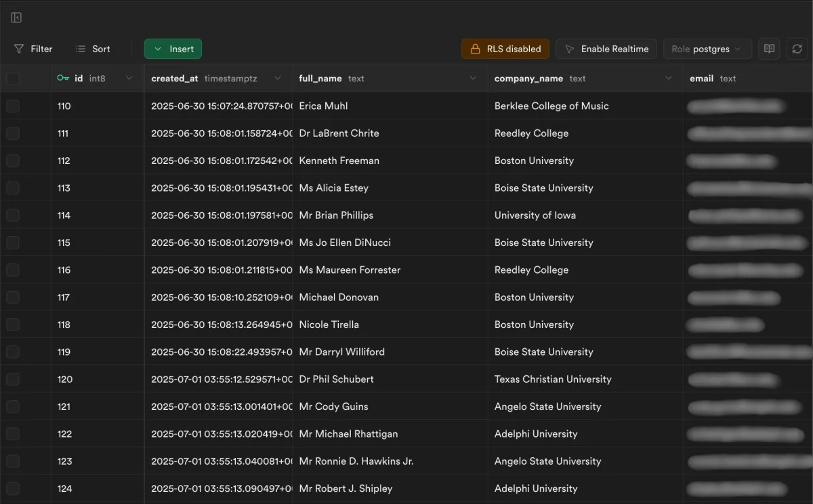813x504 pixels.
Task: Open the created_at column header chevron
Action: (x=278, y=79)
